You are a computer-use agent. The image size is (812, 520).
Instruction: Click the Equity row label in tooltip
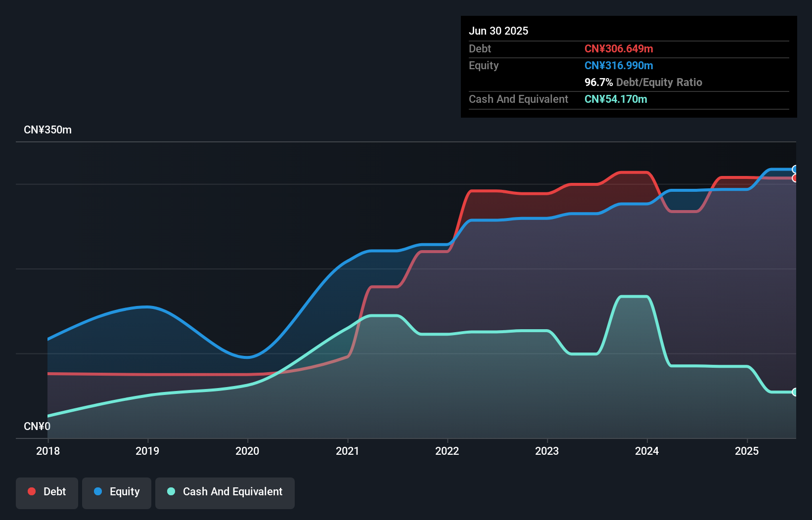tap(484, 65)
